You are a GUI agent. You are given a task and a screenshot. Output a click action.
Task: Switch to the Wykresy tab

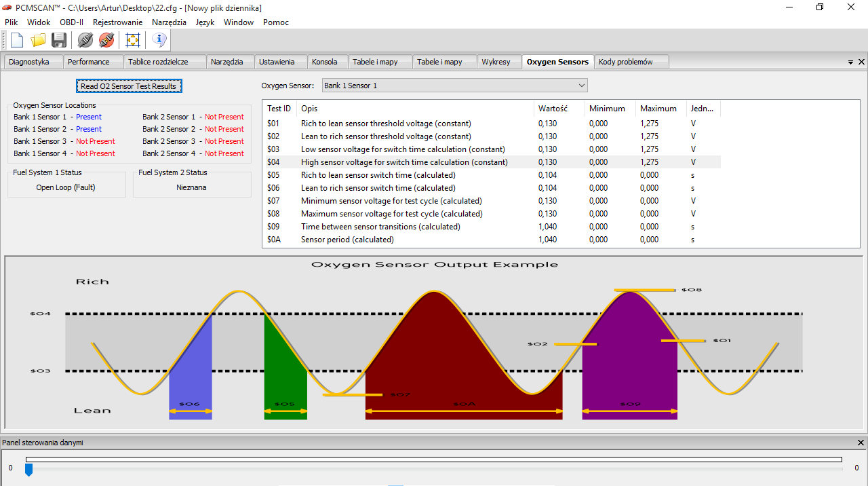coord(496,62)
